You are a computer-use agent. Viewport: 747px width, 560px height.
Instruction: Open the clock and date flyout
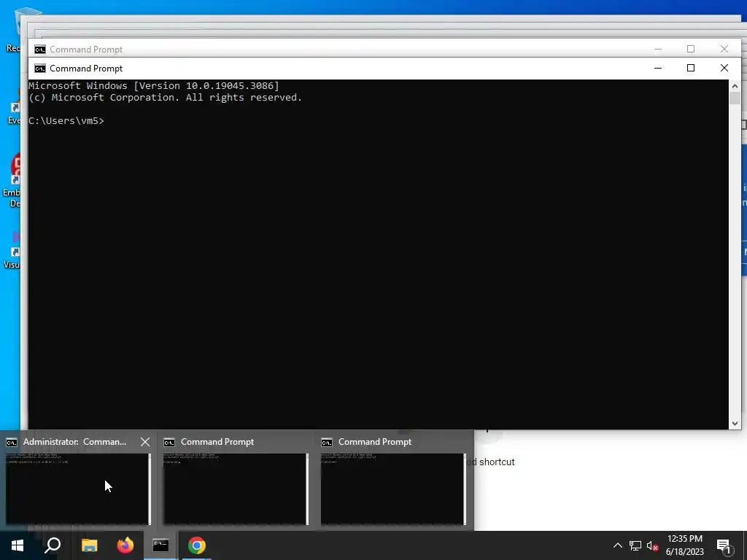684,545
